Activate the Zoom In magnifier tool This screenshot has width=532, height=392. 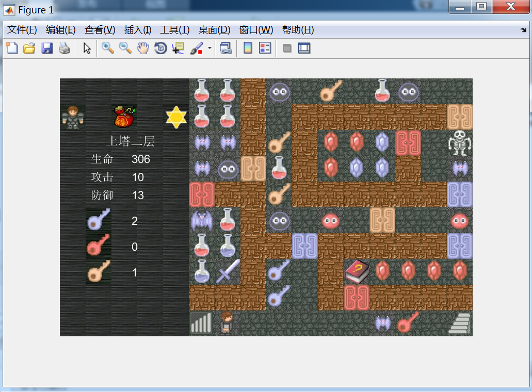tap(108, 48)
